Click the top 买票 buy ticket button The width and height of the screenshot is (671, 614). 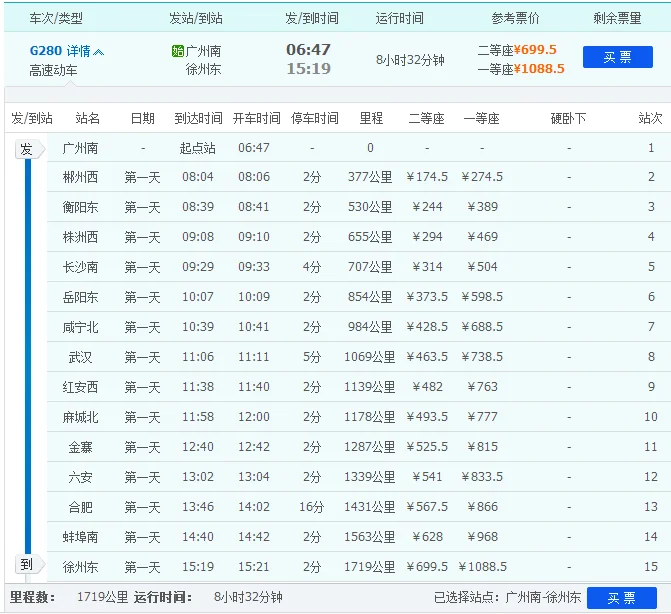click(x=618, y=57)
